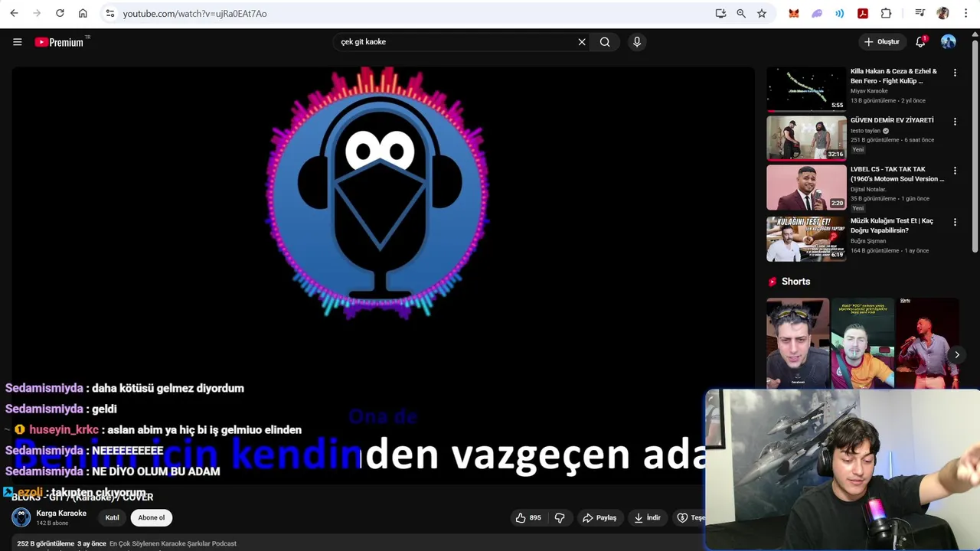980x551 pixels.
Task: Open the browser extensions puzzle menu
Action: pyautogui.click(x=886, y=13)
